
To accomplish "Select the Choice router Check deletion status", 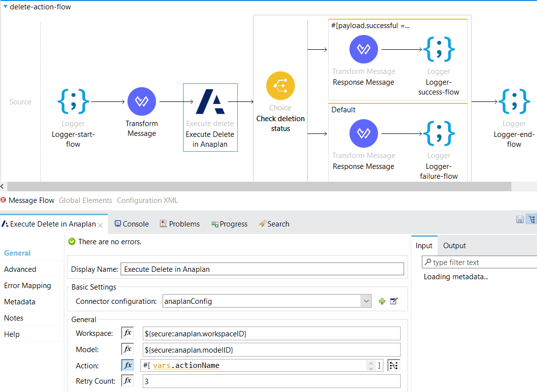I will [281, 86].
